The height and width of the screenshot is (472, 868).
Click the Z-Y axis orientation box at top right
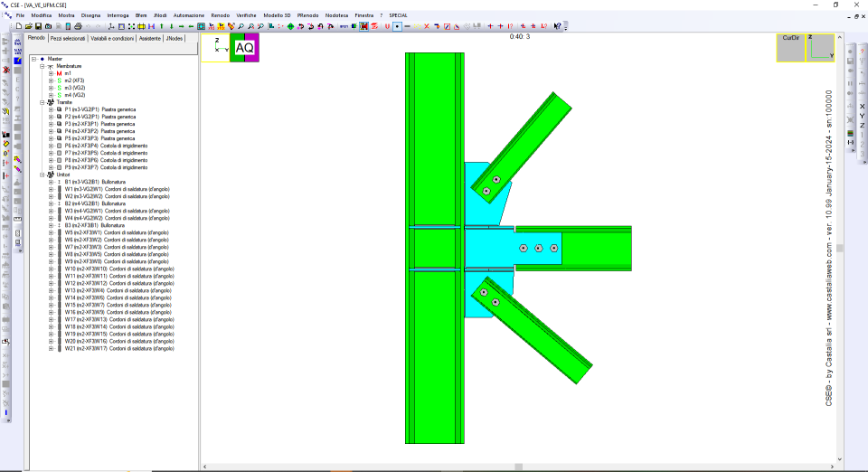(820, 48)
